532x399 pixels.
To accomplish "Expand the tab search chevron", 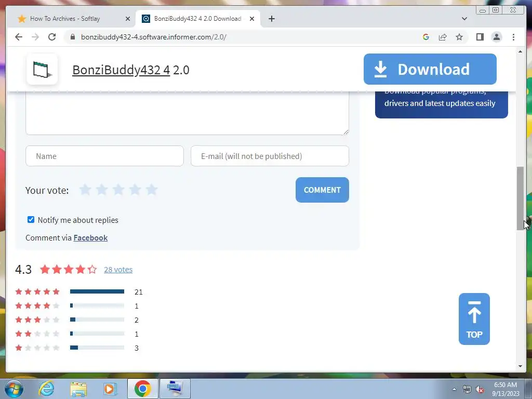I will coord(464,19).
